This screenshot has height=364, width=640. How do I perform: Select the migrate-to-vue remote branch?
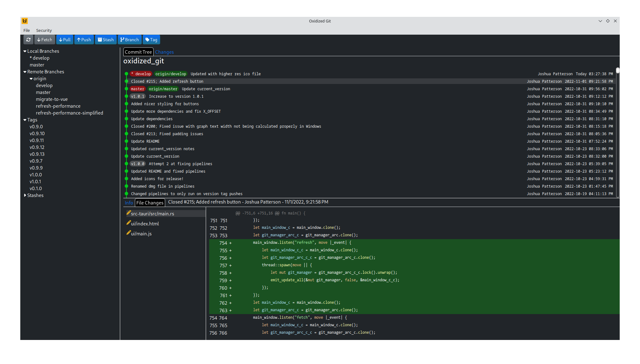pyautogui.click(x=52, y=99)
